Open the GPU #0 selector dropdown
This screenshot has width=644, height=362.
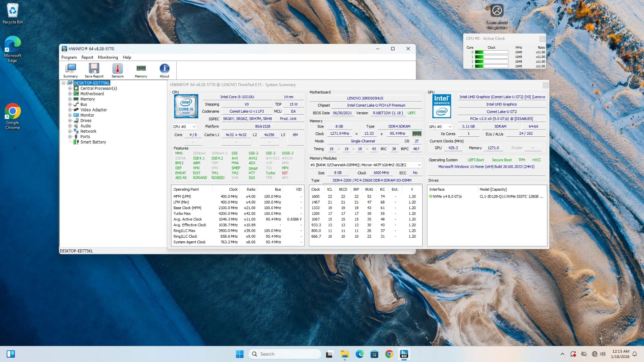[441, 127]
